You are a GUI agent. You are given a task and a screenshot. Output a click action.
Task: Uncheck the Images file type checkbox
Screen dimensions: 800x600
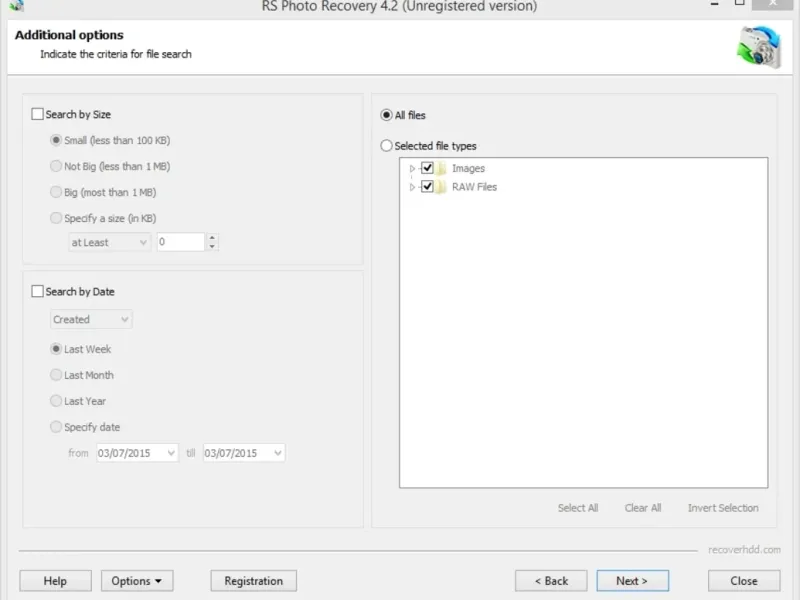point(427,168)
